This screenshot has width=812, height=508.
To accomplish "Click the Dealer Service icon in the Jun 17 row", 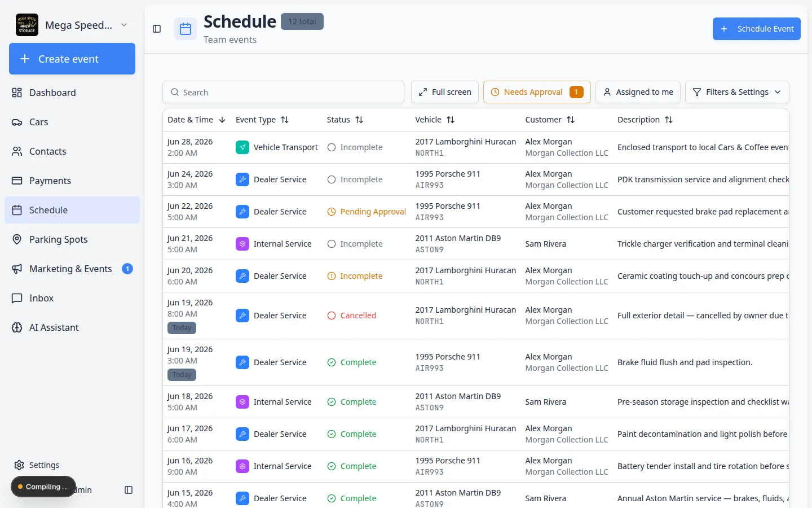I will (242, 434).
